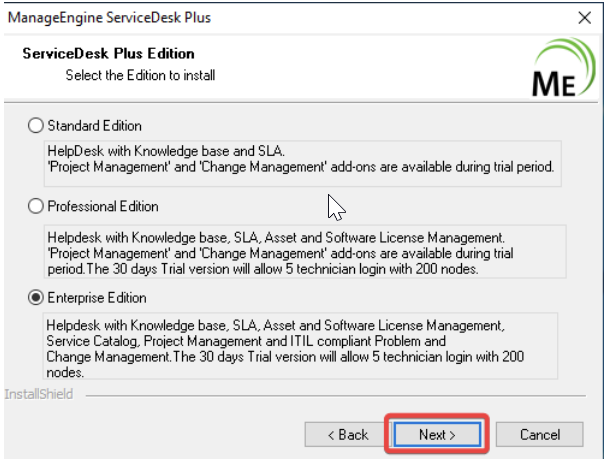Click the InstallShield label

click(39, 394)
